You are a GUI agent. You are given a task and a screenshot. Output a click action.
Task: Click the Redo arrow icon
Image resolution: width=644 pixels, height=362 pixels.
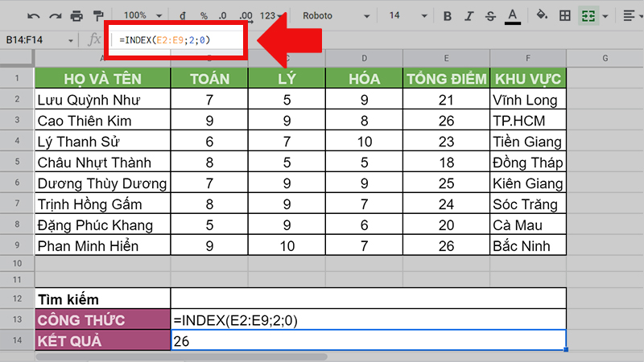click(54, 15)
